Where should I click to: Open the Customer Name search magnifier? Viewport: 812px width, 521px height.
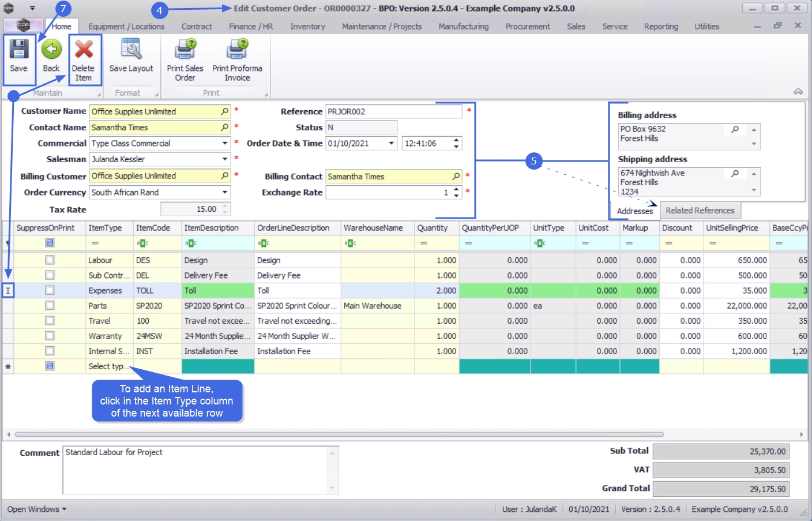click(224, 111)
